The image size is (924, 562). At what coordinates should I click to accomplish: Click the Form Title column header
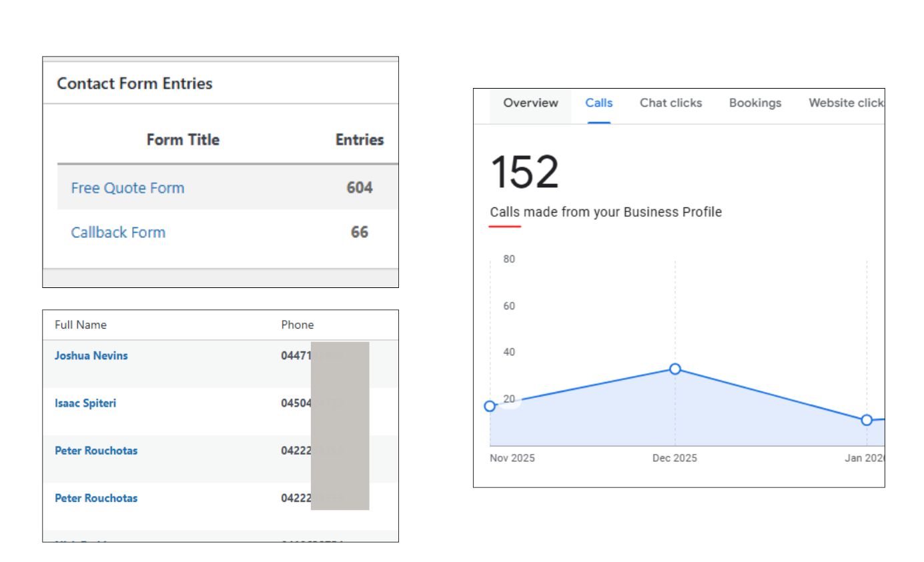coord(183,140)
